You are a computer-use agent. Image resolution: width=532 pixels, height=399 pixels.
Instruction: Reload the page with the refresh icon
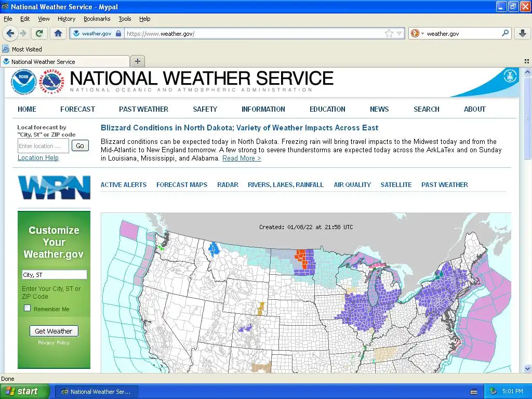39,33
